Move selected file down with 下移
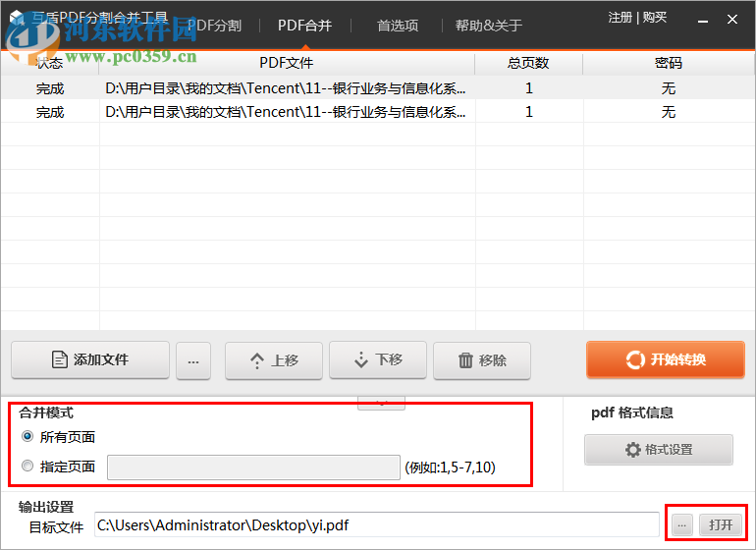 click(x=378, y=359)
